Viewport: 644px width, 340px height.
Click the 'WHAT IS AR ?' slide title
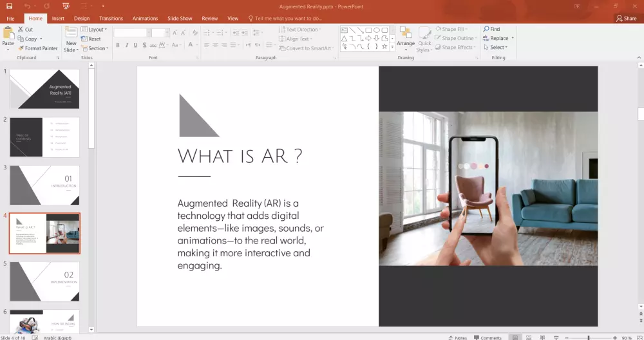tap(240, 156)
